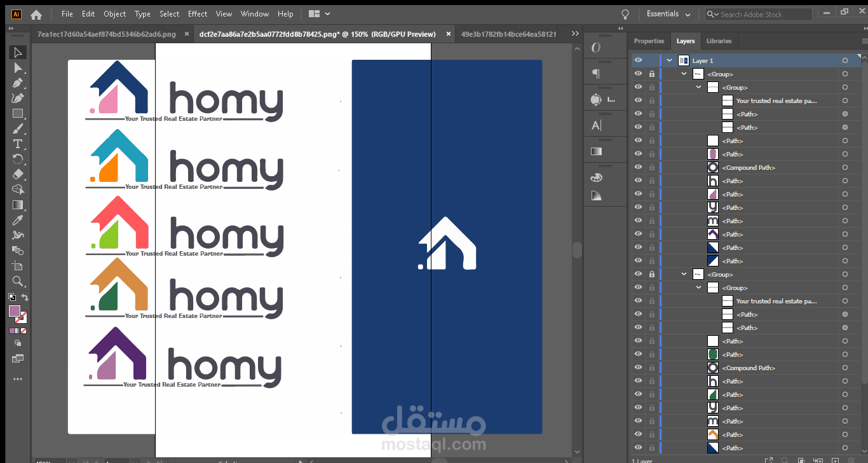This screenshot has height=463, width=868.
Task: Click the canvas vertical scrollbar thumb
Action: click(577, 250)
